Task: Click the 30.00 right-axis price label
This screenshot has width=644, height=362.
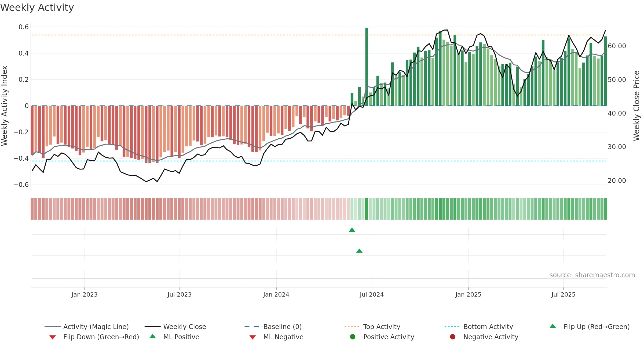Action: tap(617, 147)
